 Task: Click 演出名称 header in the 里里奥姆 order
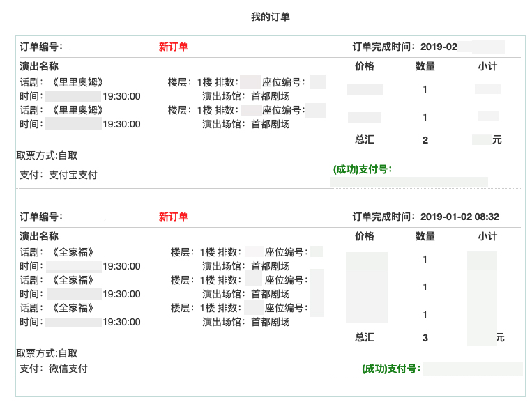[x=38, y=66]
